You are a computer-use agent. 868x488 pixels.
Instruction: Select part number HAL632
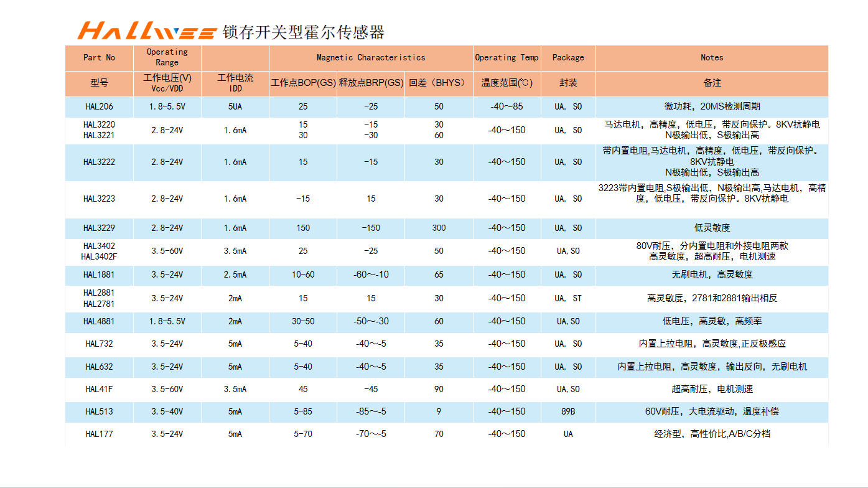click(100, 367)
